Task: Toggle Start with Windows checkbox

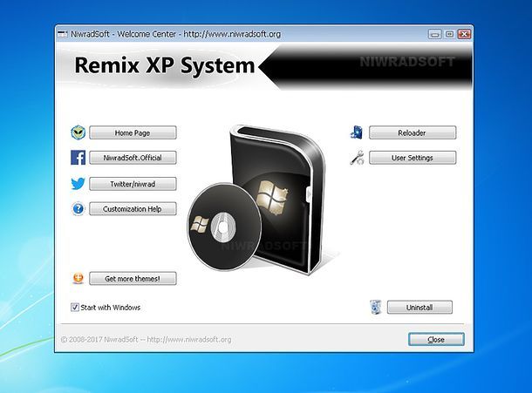Action: tap(75, 308)
